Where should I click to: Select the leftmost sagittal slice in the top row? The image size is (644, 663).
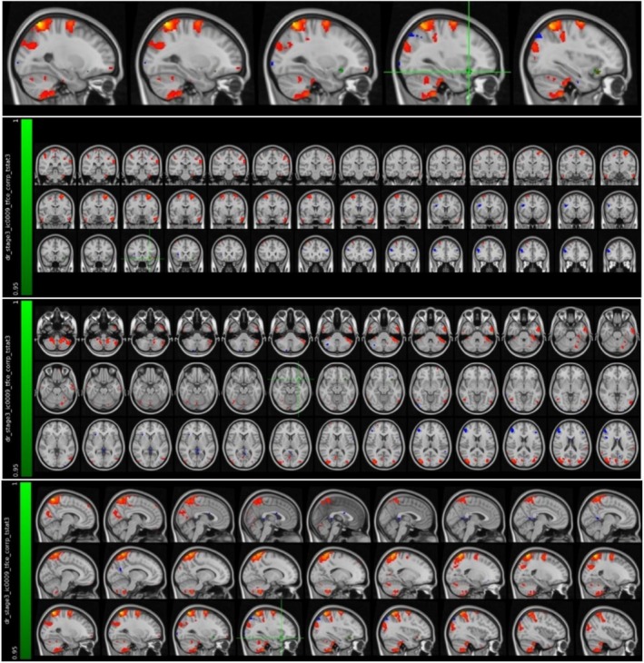point(65,55)
